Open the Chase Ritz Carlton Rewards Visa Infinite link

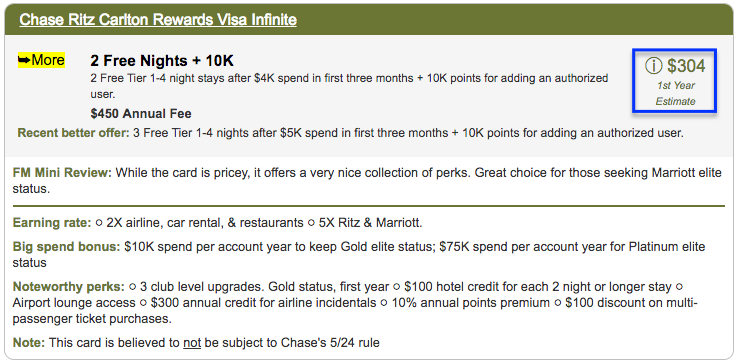pos(158,20)
